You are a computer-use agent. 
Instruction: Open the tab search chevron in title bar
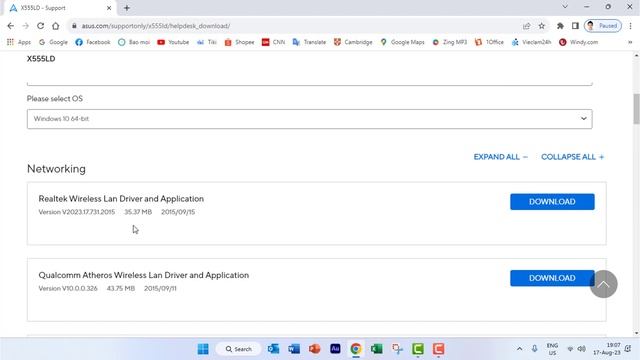pyautogui.click(x=565, y=7)
